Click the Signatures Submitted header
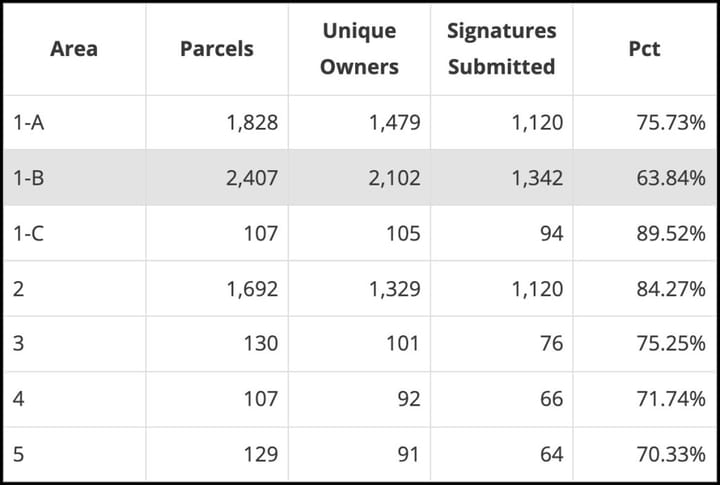 (x=501, y=49)
